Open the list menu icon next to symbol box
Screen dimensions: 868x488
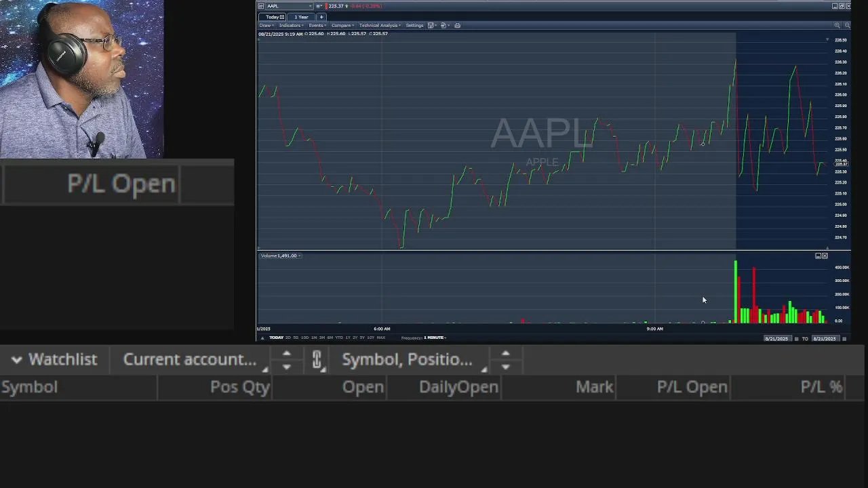[x=319, y=6]
